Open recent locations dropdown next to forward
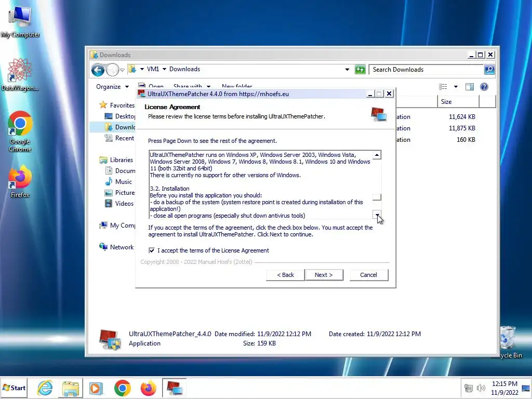The width and height of the screenshot is (532, 399). point(122,70)
